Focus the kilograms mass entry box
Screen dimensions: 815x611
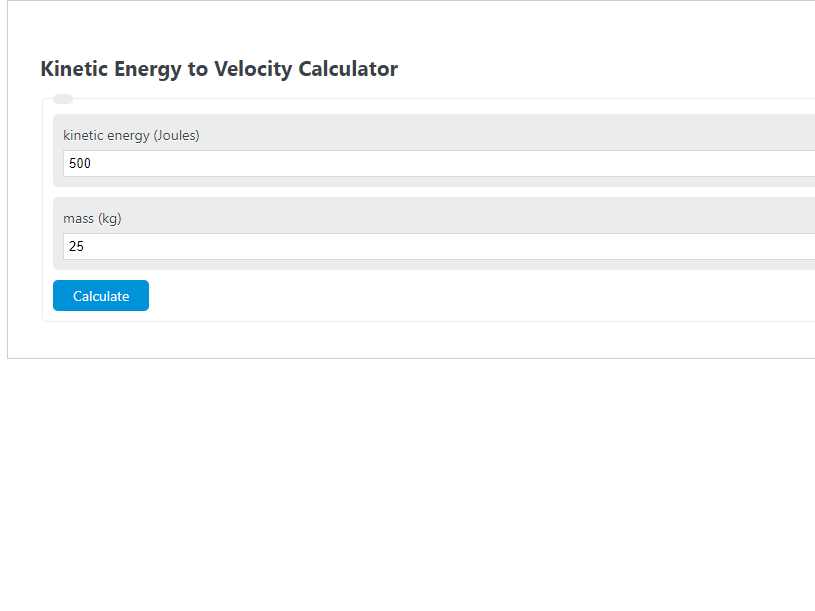tap(300, 246)
